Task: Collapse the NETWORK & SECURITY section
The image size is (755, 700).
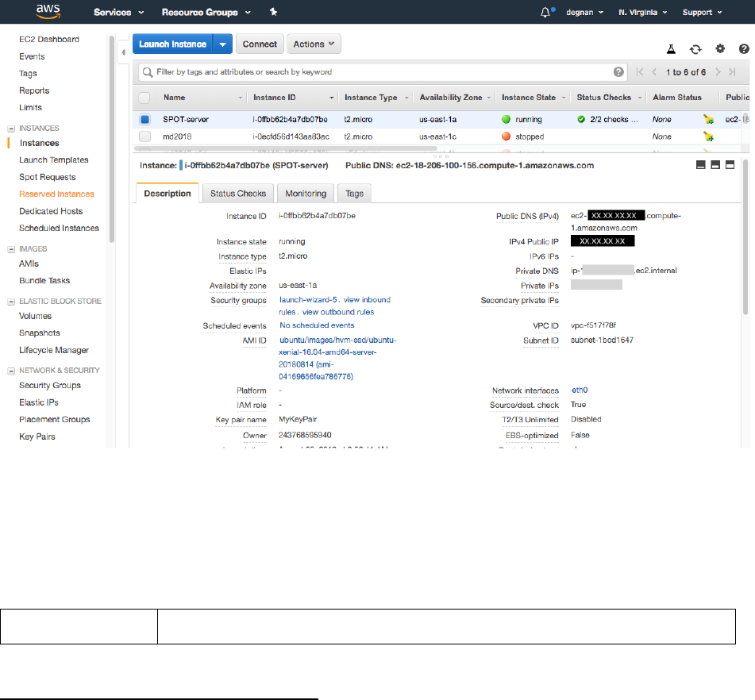Action: (x=11, y=371)
